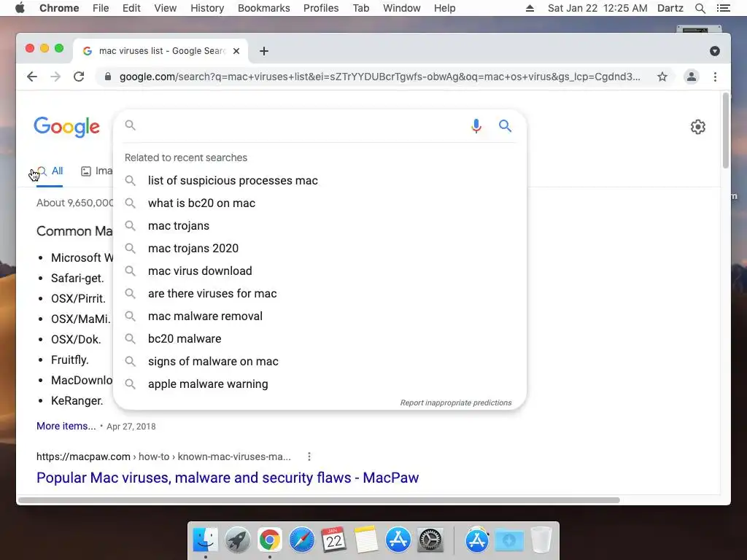Viewport: 747px width, 560px height.
Task: Open the View menu
Action: [x=166, y=8]
